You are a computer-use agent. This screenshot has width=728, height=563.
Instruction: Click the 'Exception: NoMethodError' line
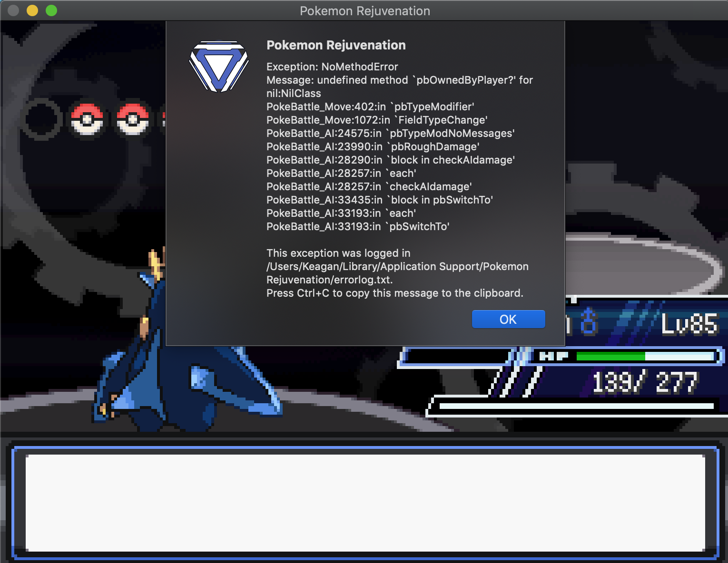[x=332, y=67]
